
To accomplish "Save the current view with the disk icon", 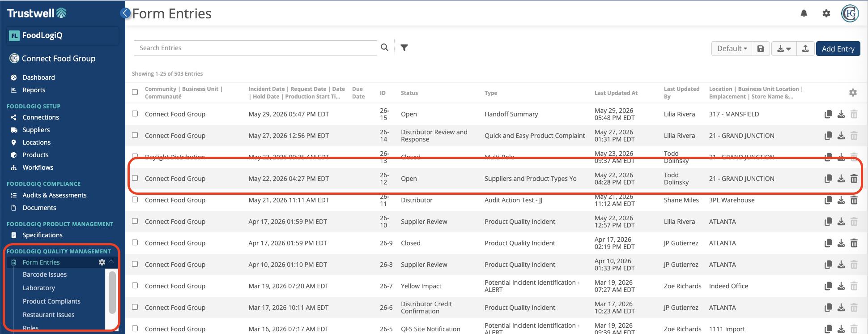I will pyautogui.click(x=761, y=48).
